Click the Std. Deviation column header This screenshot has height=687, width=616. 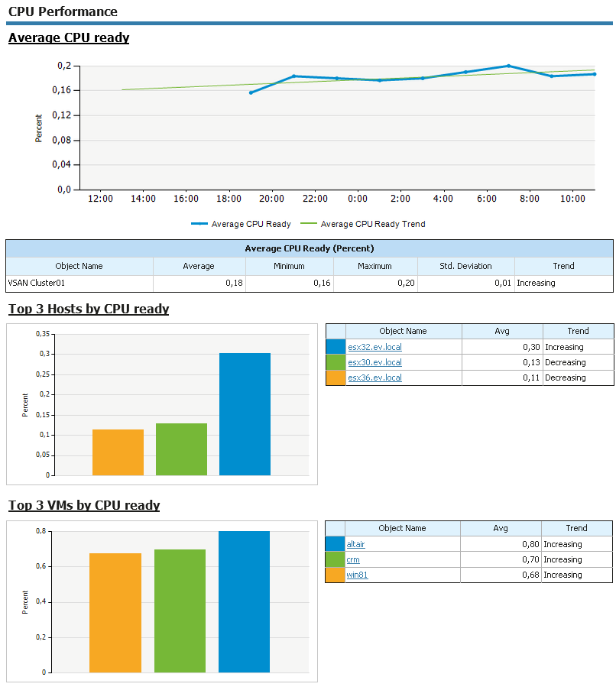click(x=465, y=266)
